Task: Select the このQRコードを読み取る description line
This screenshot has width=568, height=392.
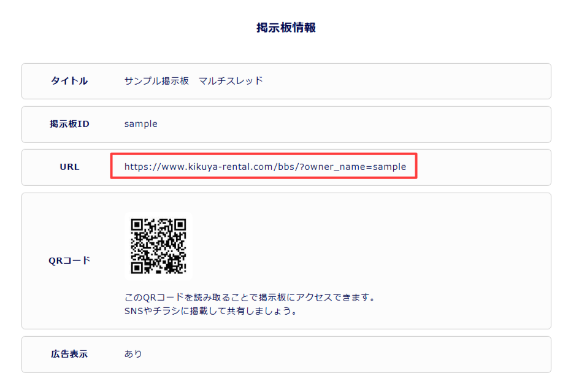Action: pyautogui.click(x=249, y=298)
